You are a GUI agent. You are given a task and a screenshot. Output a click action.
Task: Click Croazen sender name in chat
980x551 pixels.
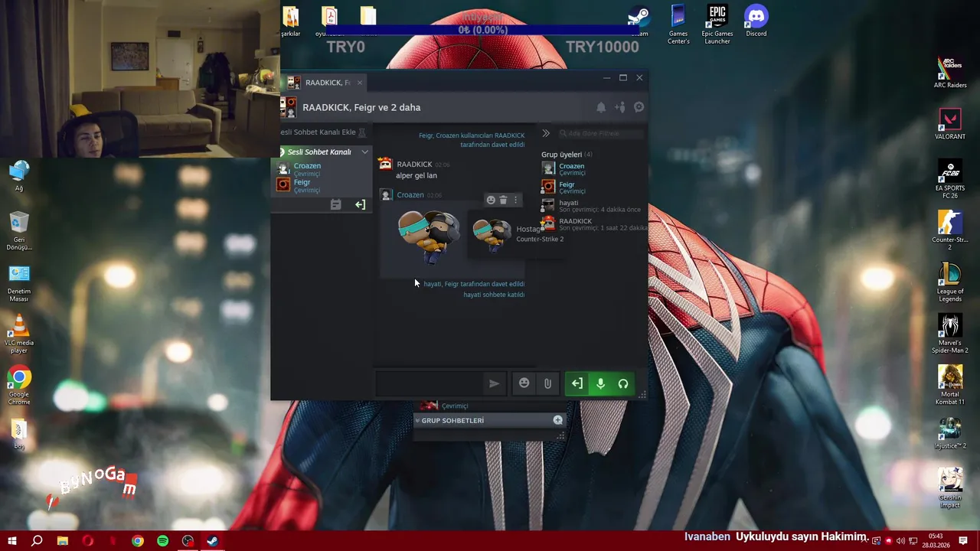(x=410, y=195)
